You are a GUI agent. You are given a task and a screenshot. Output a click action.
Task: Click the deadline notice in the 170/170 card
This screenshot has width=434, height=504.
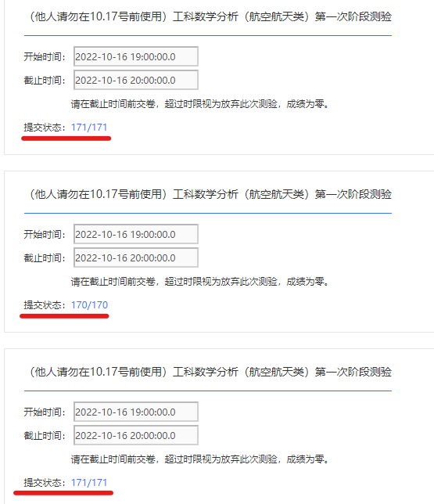pyautogui.click(x=200, y=282)
